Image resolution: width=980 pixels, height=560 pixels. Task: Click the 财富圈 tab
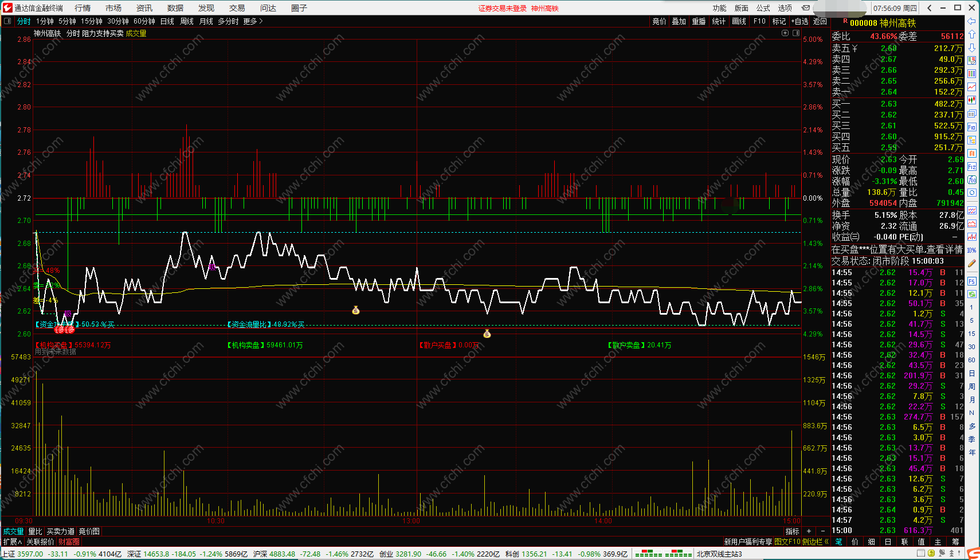pos(69,542)
